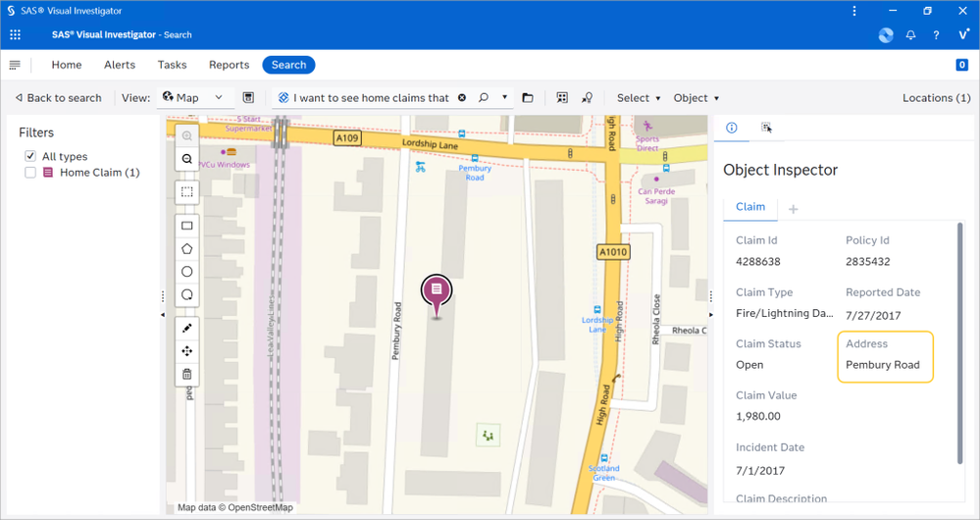Image resolution: width=980 pixels, height=520 pixels.
Task: Click the OpenStreetMap attribution link
Action: coord(260,507)
